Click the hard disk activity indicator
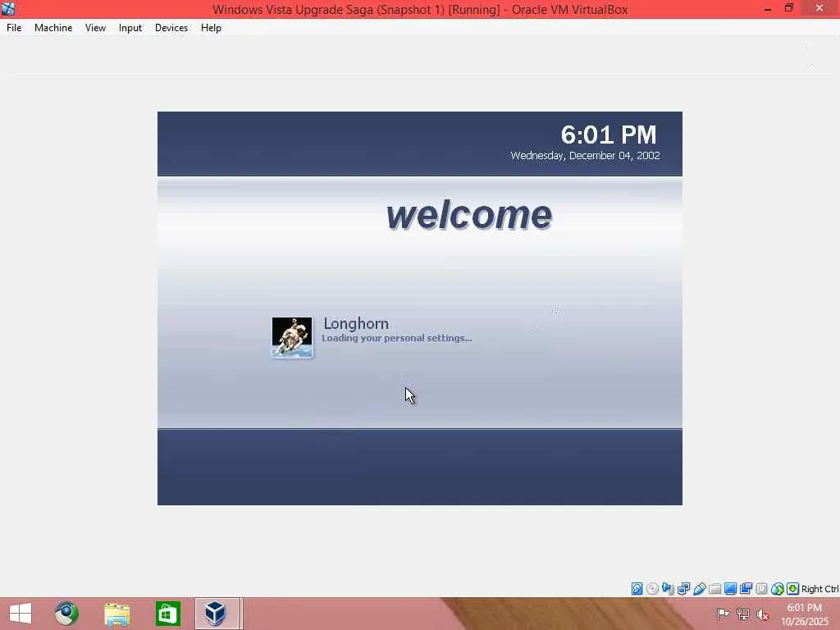 tap(637, 589)
